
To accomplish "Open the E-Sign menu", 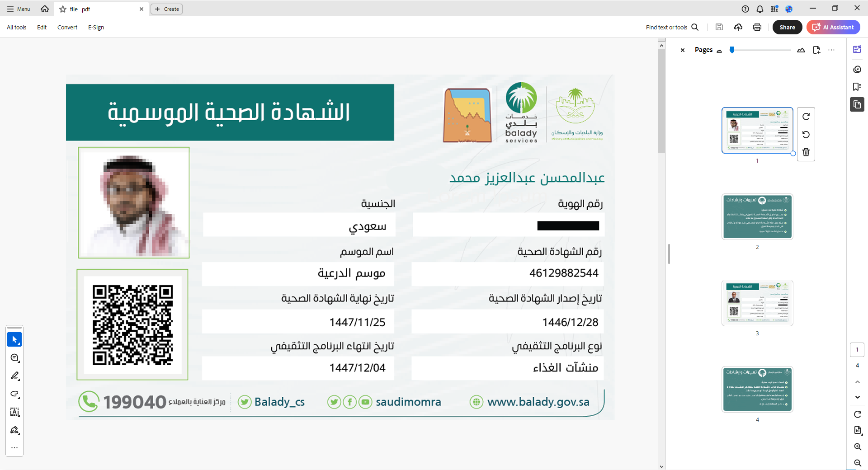I will (x=96, y=28).
